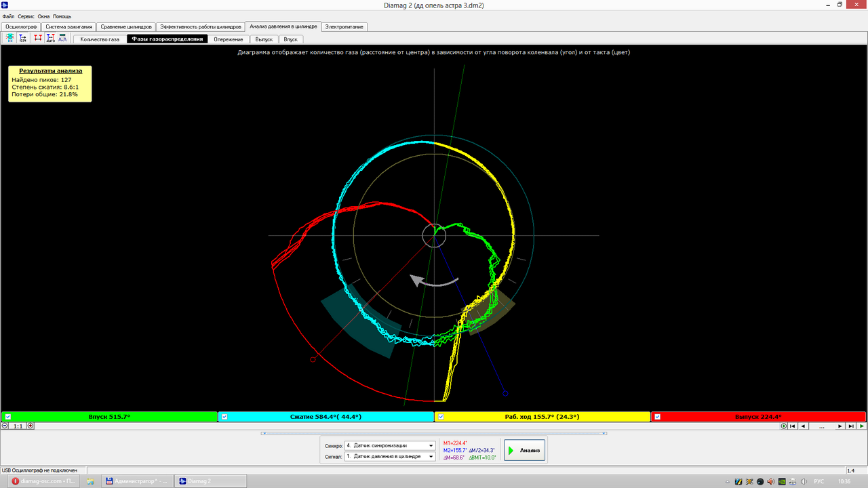Switch to Эффективность работы цилиндров tab
868x488 pixels.
[201, 26]
